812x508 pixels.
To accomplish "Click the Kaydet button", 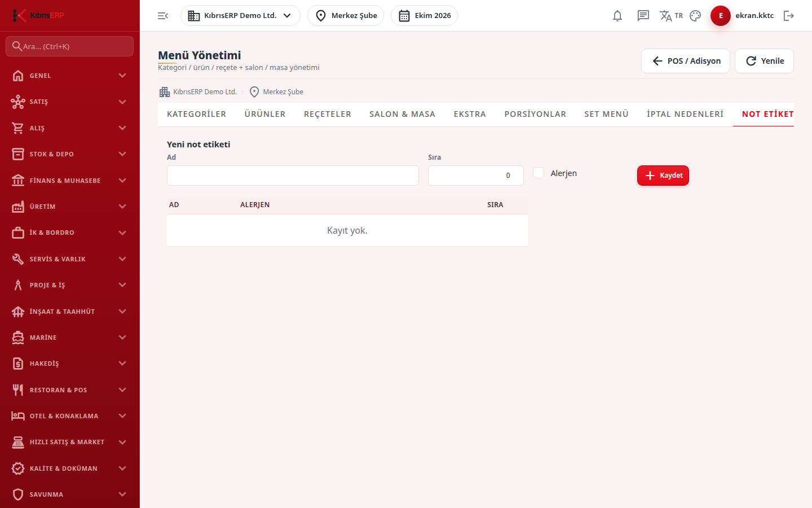I will point(663,176).
